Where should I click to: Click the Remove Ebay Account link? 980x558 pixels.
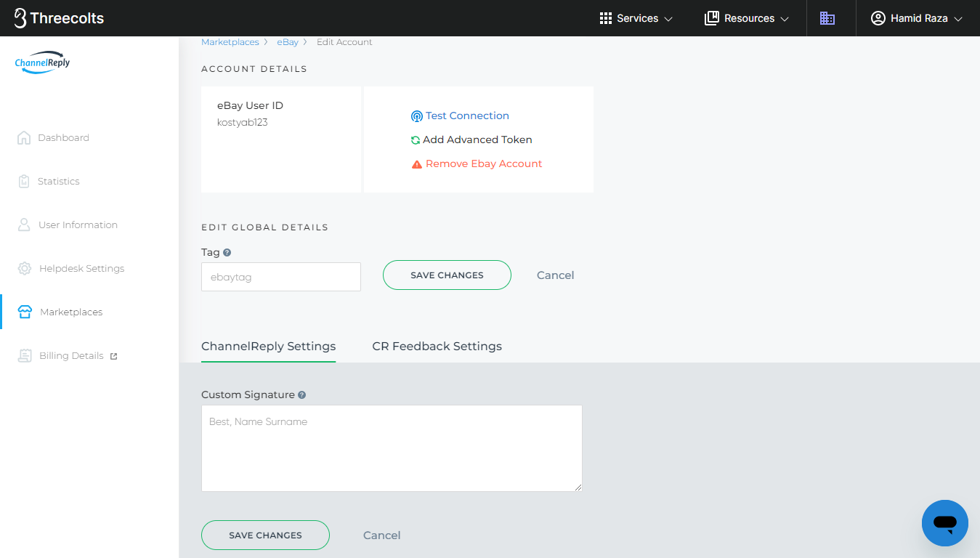[484, 164]
